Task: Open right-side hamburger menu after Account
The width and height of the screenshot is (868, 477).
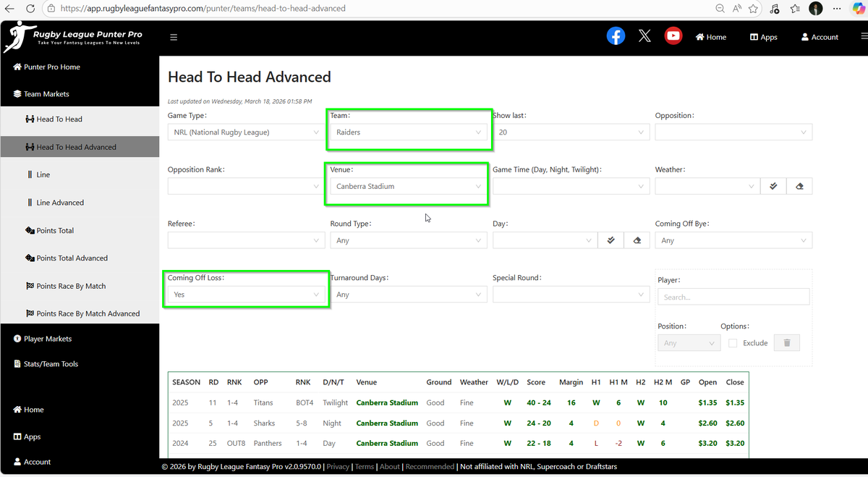Action: coord(864,37)
